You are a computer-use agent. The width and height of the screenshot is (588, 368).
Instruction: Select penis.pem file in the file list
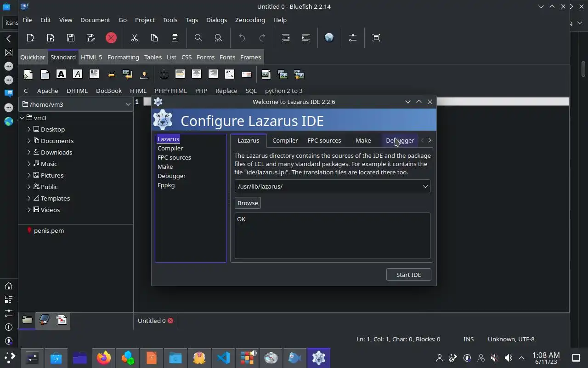point(49,230)
